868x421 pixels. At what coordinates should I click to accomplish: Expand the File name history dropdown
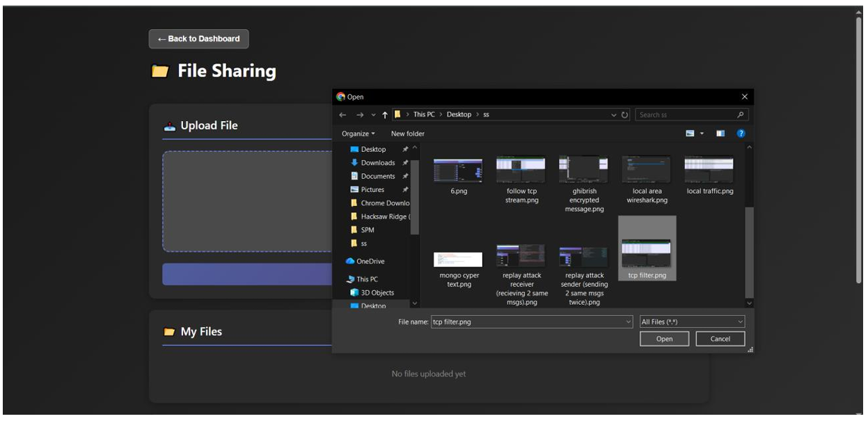click(629, 322)
